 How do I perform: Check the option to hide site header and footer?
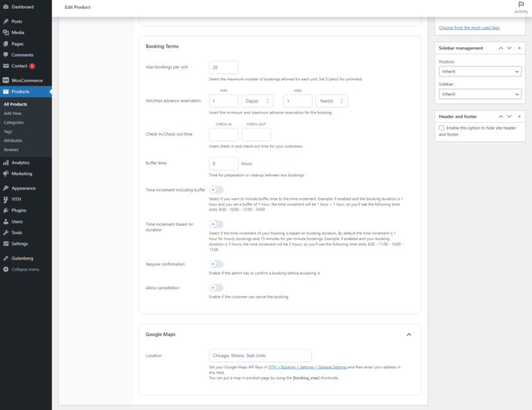[x=441, y=127]
